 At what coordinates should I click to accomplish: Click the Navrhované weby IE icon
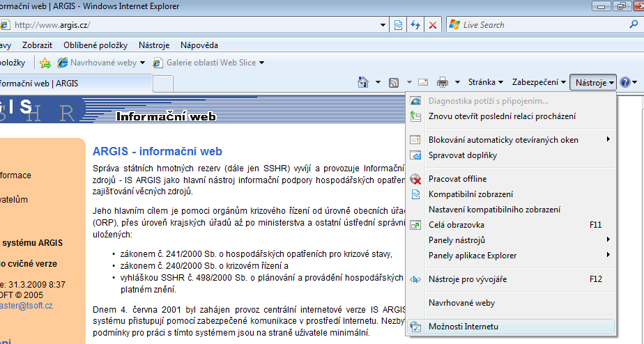62,63
